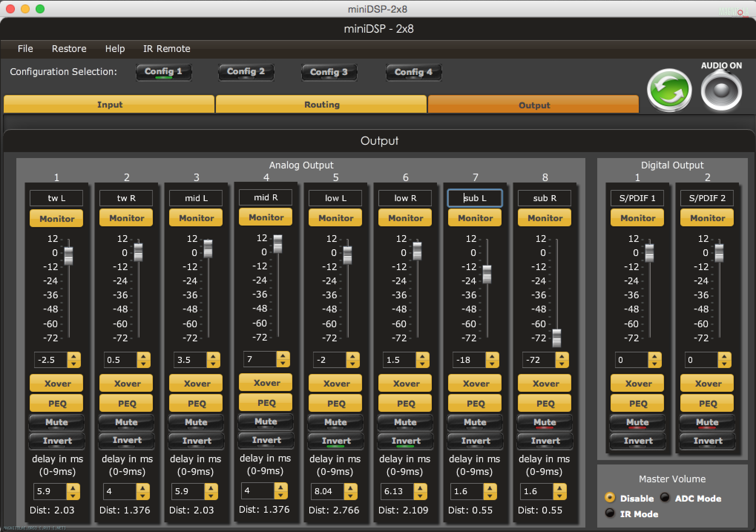Open the Restore menu
Screen dimensions: 756x532
(x=69, y=49)
